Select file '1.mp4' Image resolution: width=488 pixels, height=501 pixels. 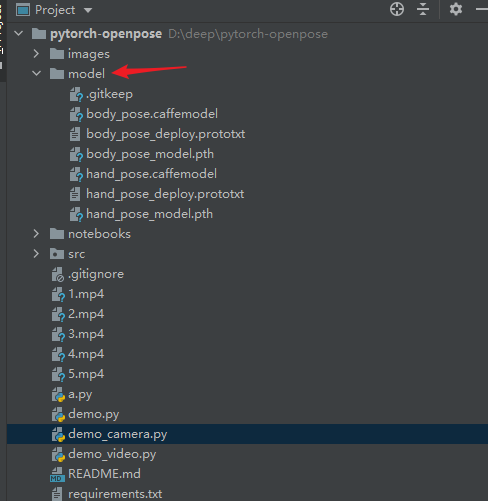(86, 294)
